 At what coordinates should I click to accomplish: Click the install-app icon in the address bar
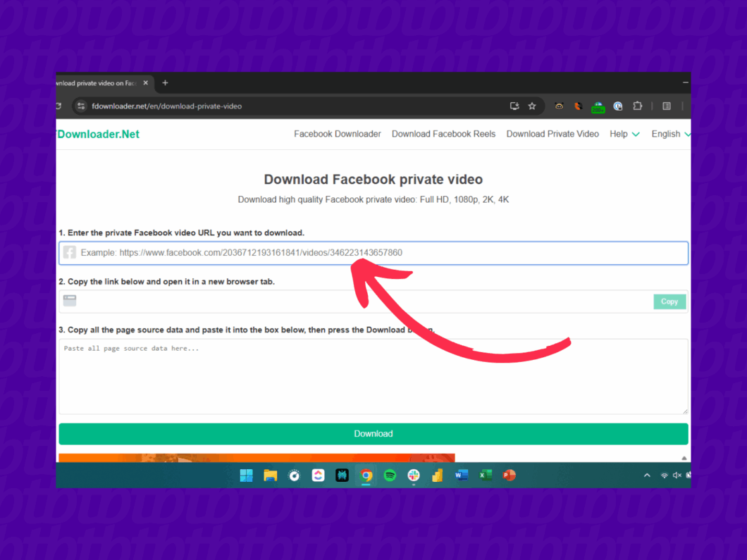tap(514, 106)
